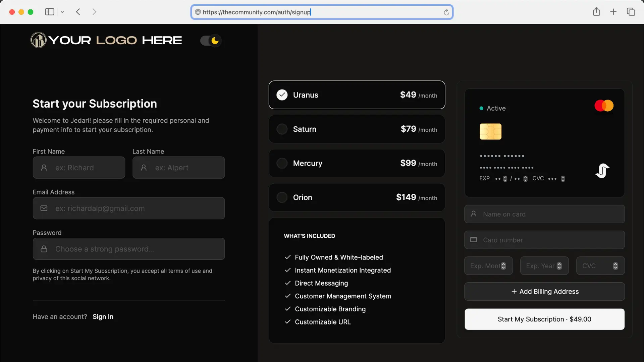Viewport: 644px width, 362px height.
Task: Click the globe icon in address bar
Action: pyautogui.click(x=198, y=12)
